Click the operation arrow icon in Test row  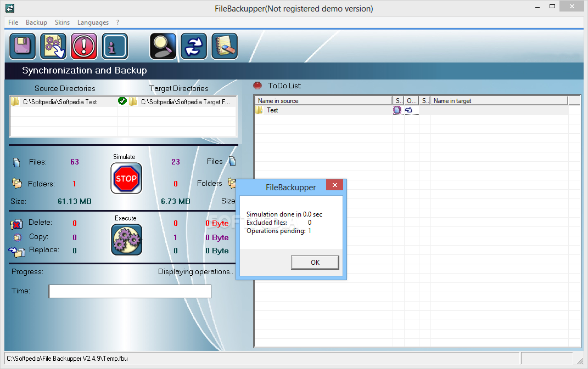coord(409,110)
